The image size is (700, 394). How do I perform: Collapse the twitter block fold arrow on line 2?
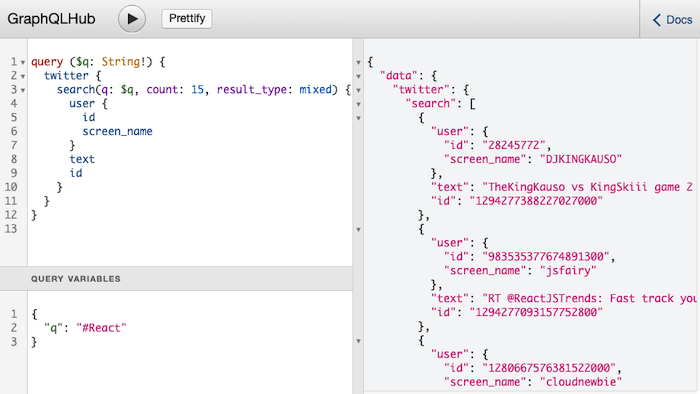pyautogui.click(x=23, y=76)
